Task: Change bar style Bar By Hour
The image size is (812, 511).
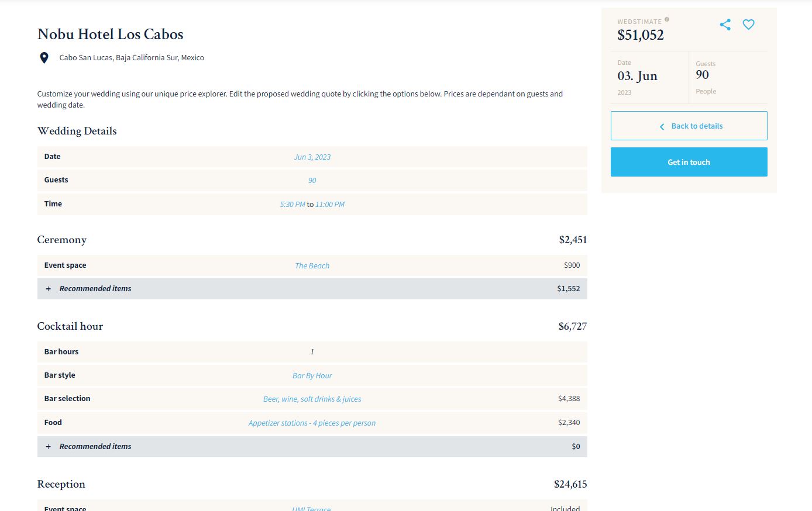Action: click(312, 376)
